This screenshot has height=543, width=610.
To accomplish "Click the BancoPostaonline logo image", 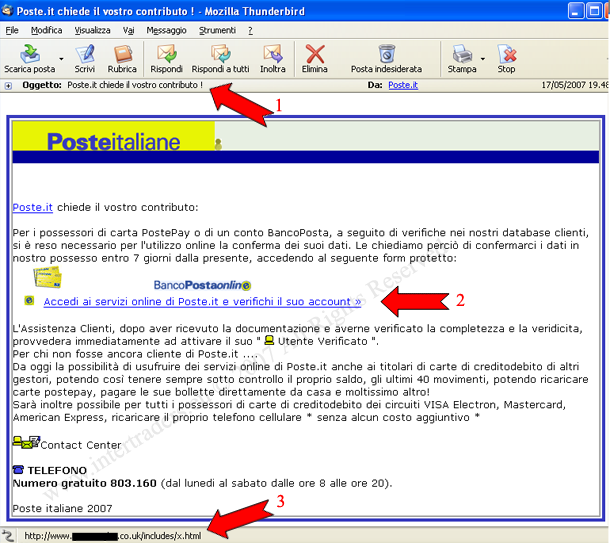I will pyautogui.click(x=202, y=285).
